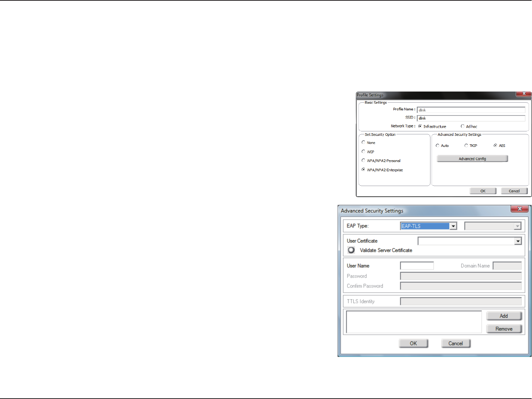Click the Password input field

pyautogui.click(x=461, y=276)
